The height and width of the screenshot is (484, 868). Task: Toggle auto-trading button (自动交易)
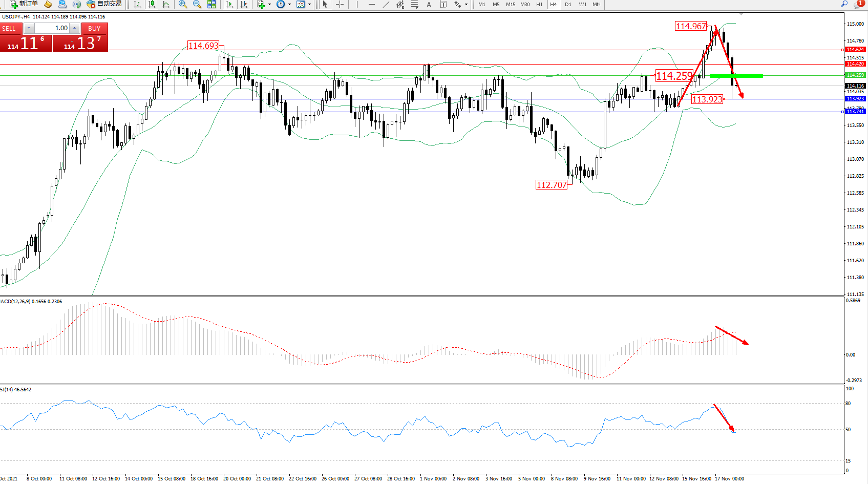pos(104,4)
